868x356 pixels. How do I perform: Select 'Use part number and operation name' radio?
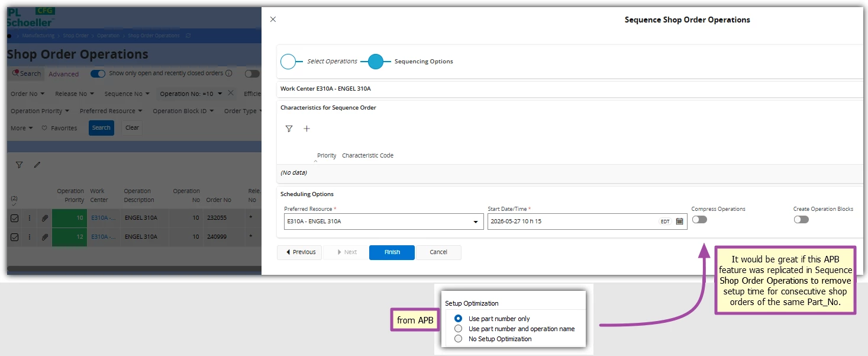[458, 329]
